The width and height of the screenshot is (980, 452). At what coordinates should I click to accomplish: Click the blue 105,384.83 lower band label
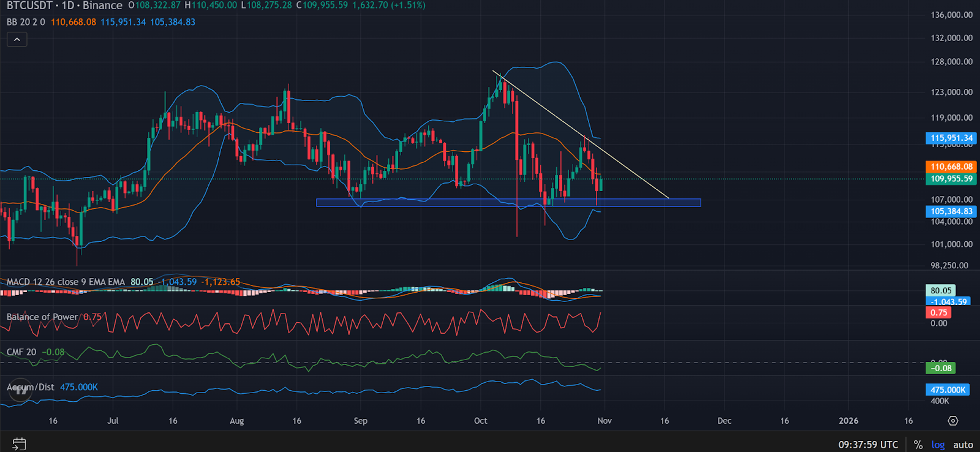pyautogui.click(x=951, y=211)
